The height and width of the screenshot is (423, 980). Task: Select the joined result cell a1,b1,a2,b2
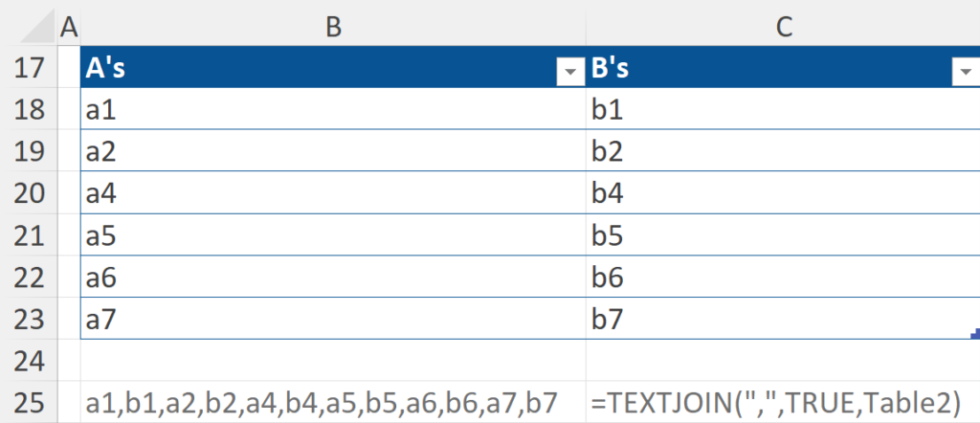pos(333,402)
